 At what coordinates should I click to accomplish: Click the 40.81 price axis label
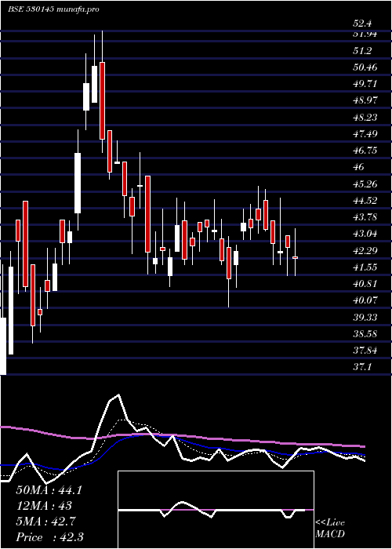[x=365, y=284]
